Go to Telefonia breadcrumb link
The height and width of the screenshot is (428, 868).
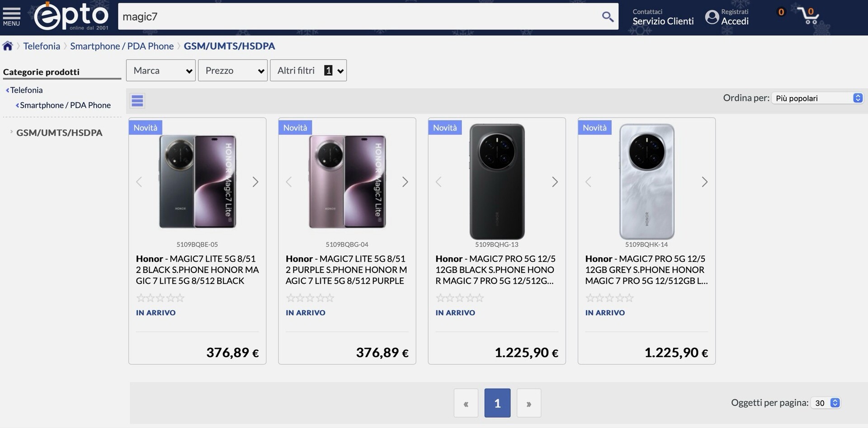pyautogui.click(x=42, y=46)
